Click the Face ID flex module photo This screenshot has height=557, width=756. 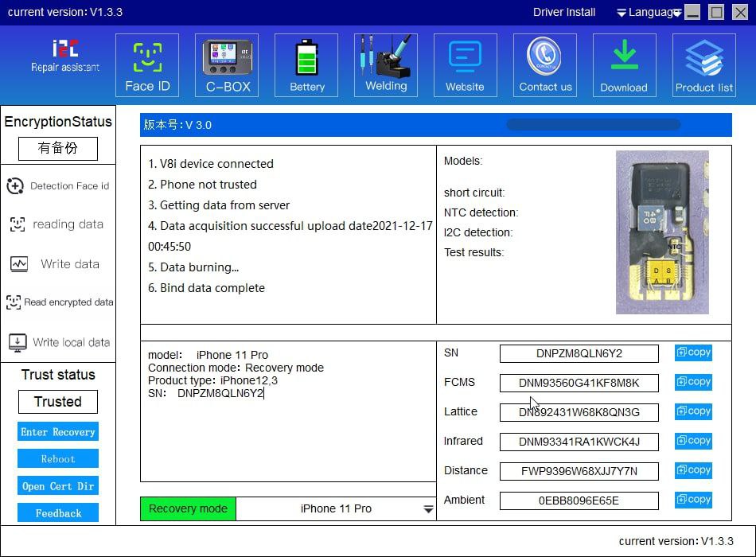coord(662,232)
